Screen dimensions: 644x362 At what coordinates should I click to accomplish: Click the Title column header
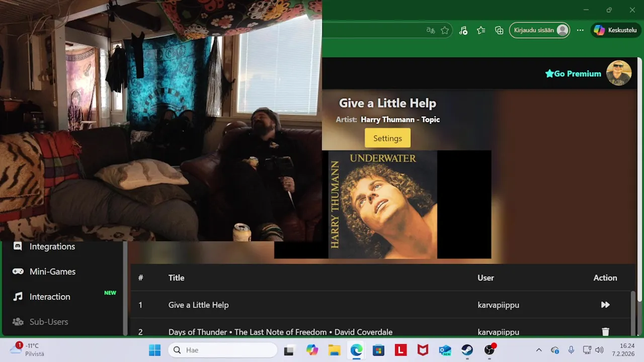[176, 278]
